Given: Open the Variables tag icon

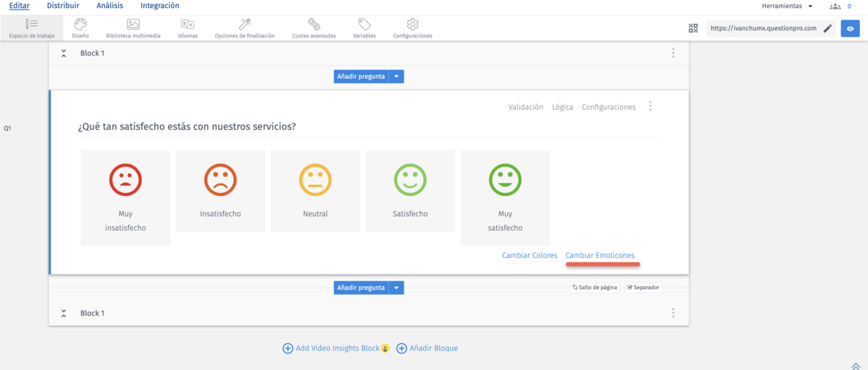Looking at the screenshot, I should (365, 25).
